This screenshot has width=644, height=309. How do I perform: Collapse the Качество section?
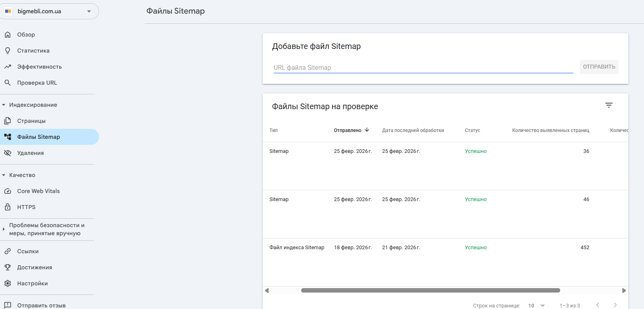(x=4, y=175)
